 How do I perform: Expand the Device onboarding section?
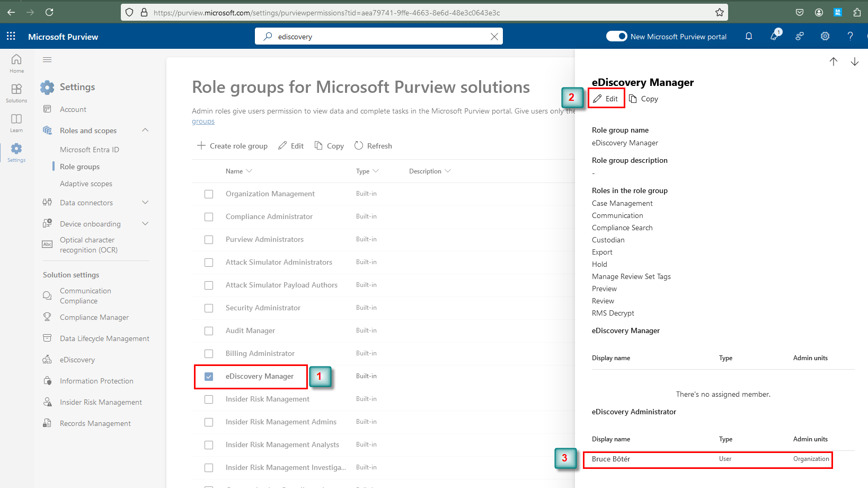(x=145, y=224)
